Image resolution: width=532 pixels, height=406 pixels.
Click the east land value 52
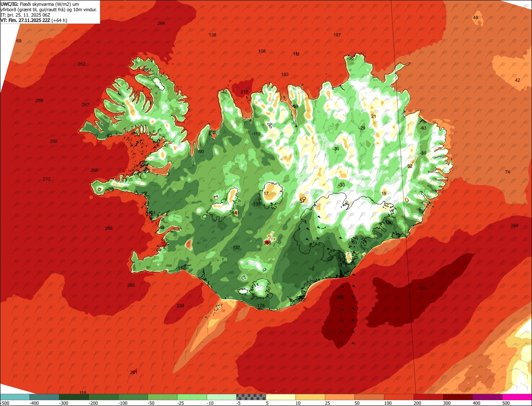pos(410,166)
